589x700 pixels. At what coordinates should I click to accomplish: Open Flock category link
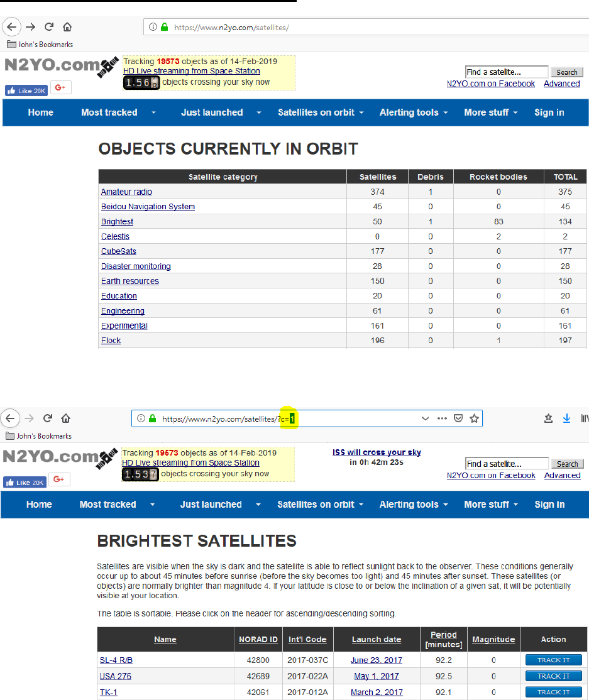coord(111,340)
